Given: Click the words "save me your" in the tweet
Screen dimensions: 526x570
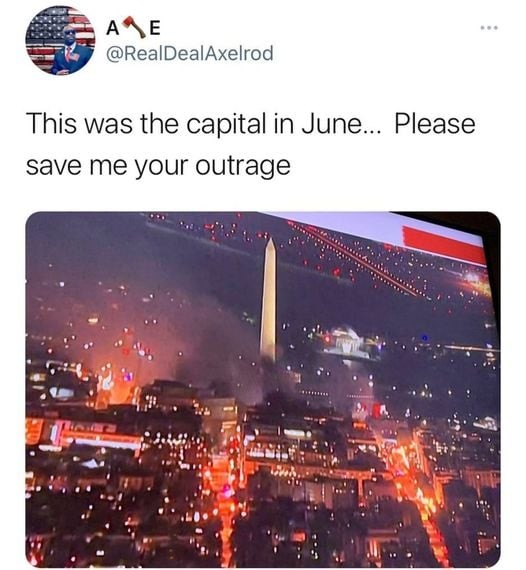Looking at the screenshot, I should click(x=108, y=167).
